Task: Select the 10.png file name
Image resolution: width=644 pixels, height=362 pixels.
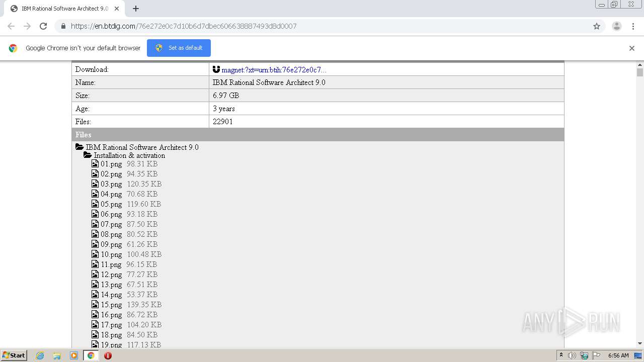Action: 111,254
